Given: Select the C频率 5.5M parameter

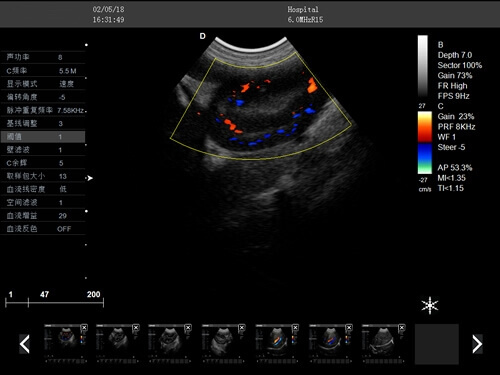Looking at the screenshot, I should [43, 71].
